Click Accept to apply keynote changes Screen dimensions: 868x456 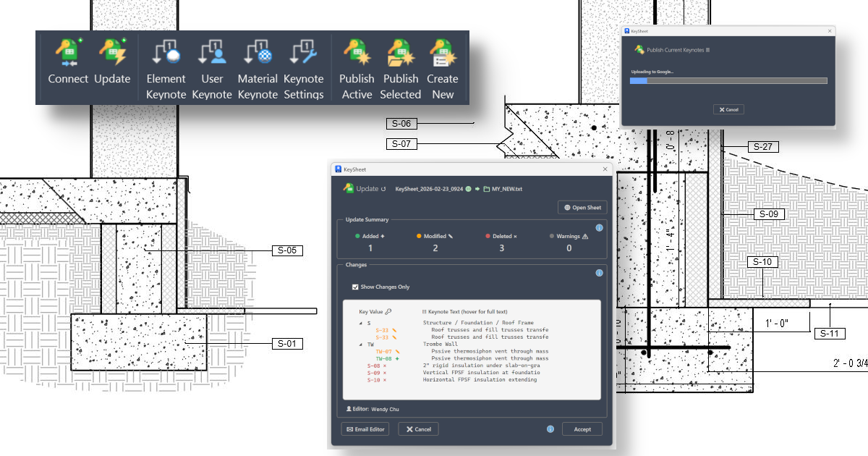tap(582, 428)
